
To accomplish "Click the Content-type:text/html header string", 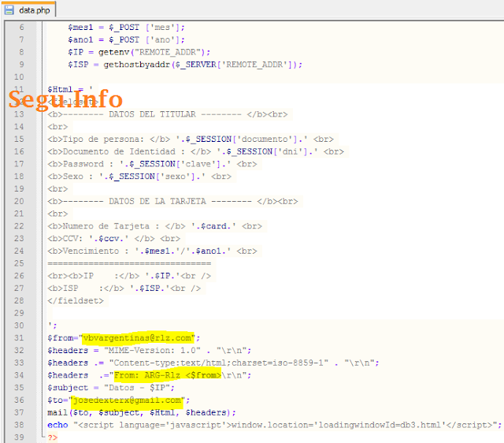I will click(219, 363).
